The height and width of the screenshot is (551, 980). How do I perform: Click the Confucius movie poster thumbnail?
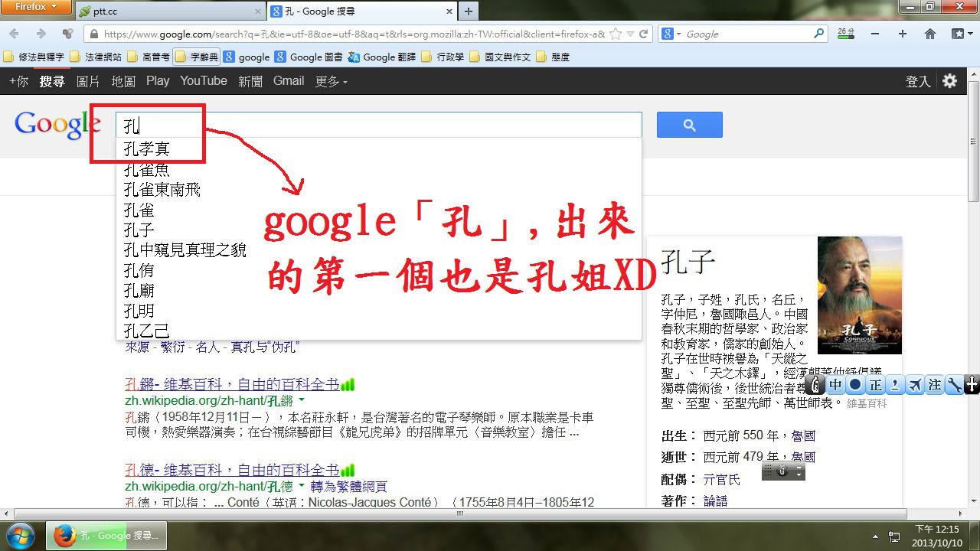tap(859, 295)
